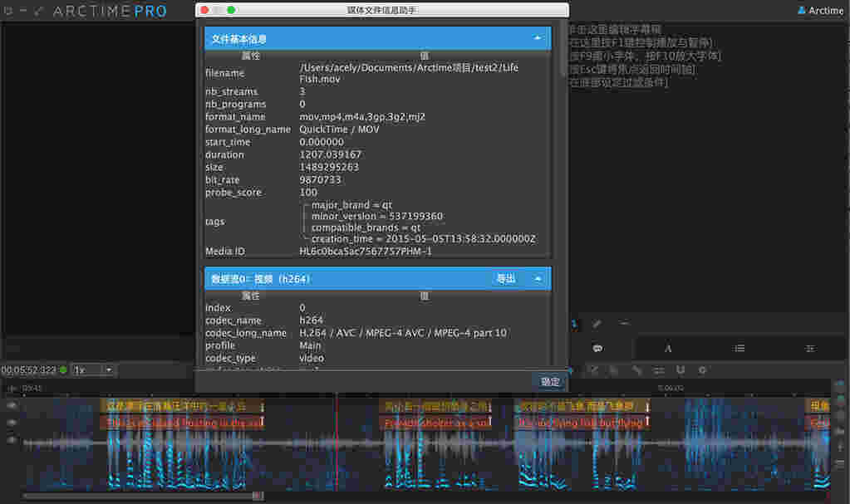Click the 确定 confirm button
The image size is (850, 504).
[x=549, y=382]
